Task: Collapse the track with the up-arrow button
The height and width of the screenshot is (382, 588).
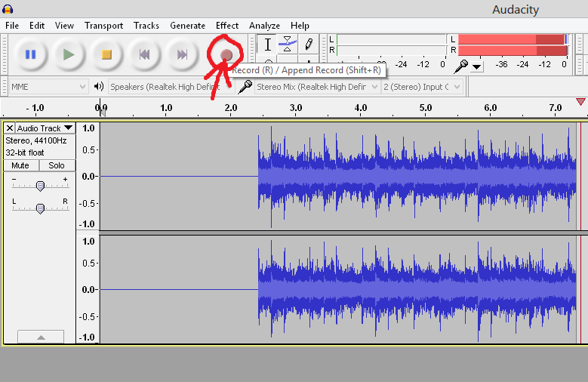Action: [x=41, y=337]
